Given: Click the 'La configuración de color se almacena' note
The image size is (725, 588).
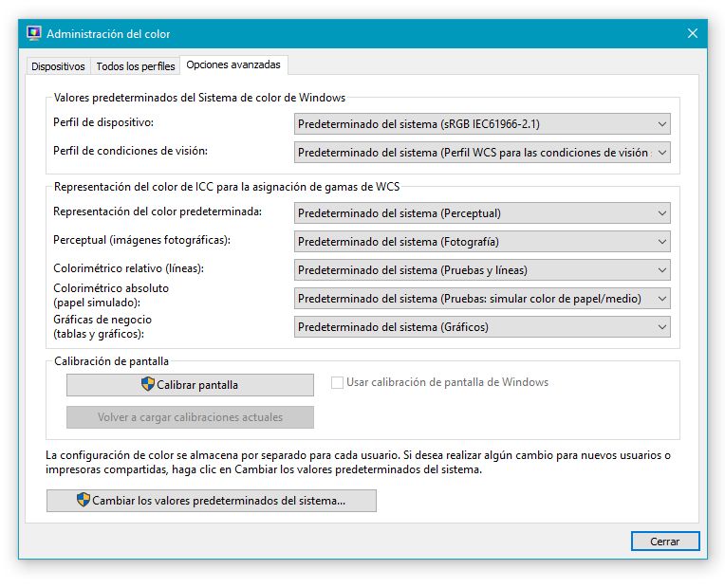Looking at the screenshot, I should [358, 462].
